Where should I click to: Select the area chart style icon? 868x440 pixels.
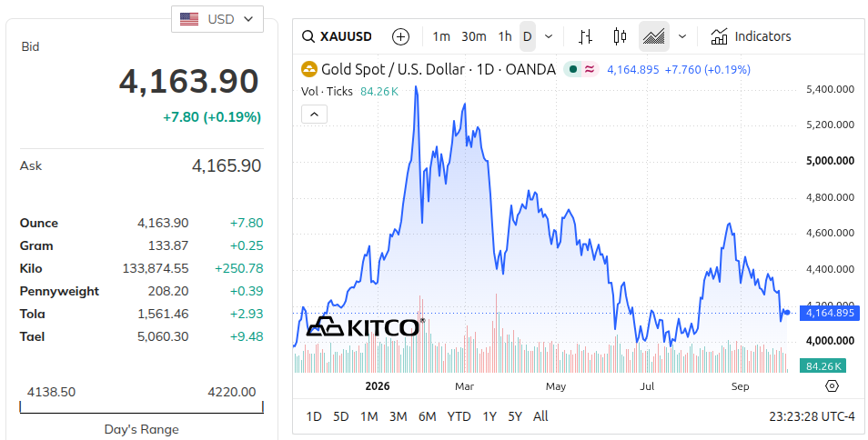point(654,37)
